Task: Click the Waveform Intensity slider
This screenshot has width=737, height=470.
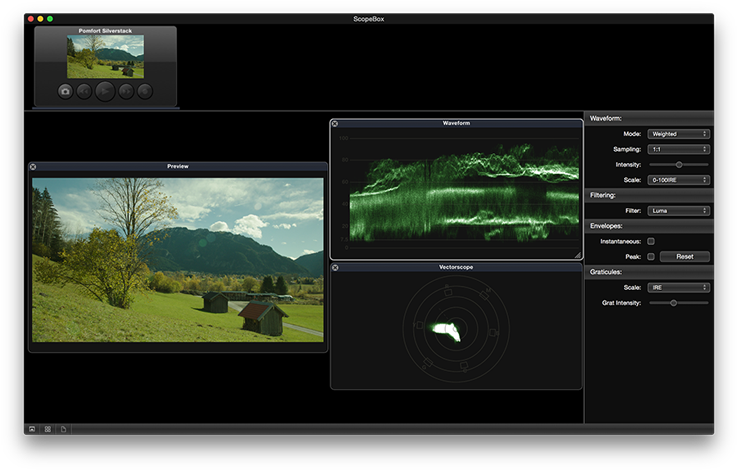Action: click(679, 164)
